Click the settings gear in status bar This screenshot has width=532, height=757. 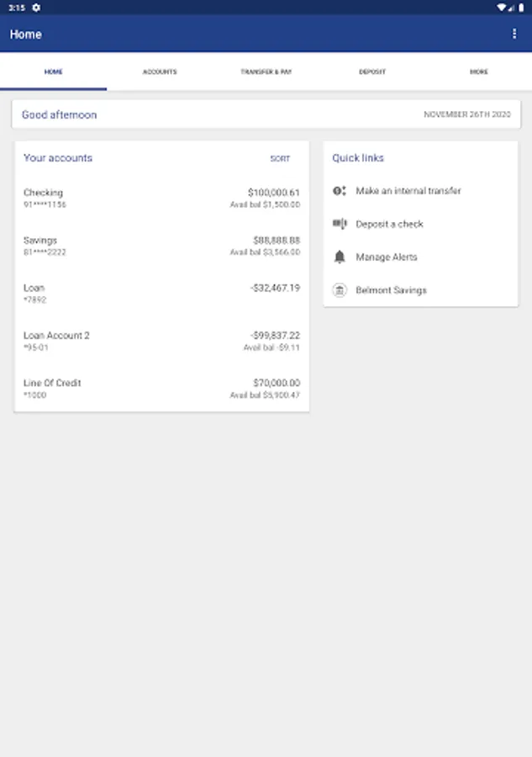tap(36, 7)
